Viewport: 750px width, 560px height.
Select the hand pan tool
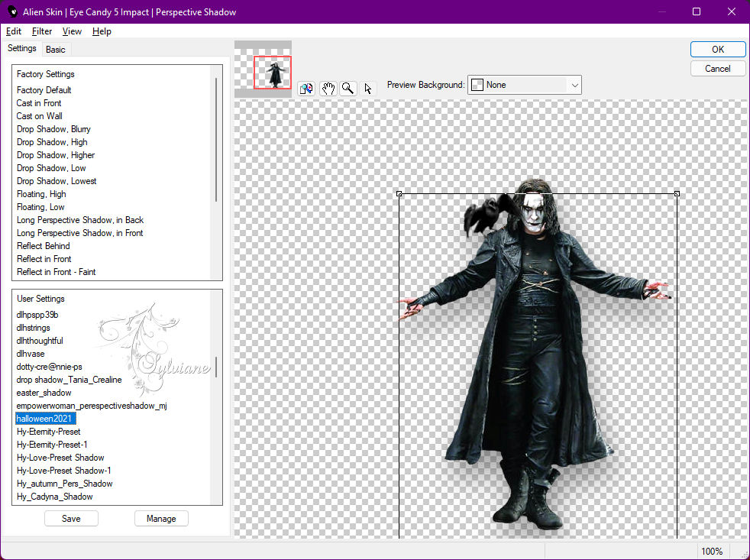point(328,89)
